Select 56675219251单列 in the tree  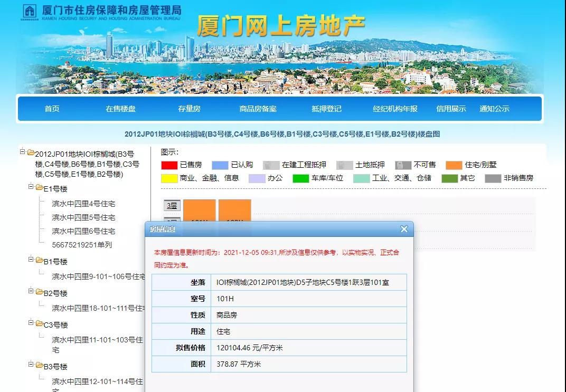pyautogui.click(x=82, y=245)
